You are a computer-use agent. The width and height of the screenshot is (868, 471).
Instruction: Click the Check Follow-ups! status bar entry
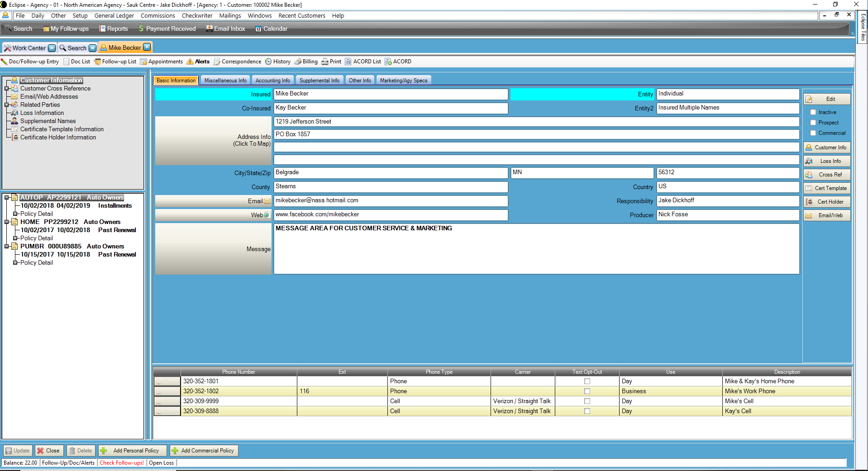[x=122, y=463]
